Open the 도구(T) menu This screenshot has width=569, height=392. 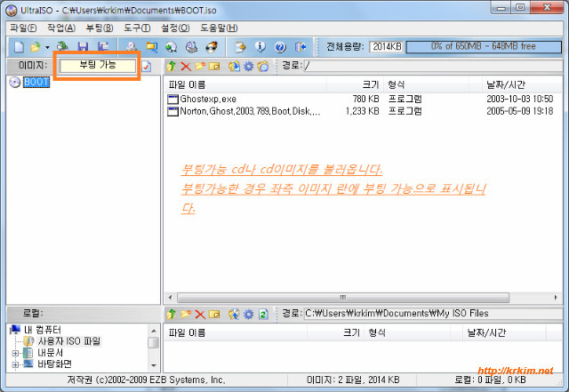point(137,28)
